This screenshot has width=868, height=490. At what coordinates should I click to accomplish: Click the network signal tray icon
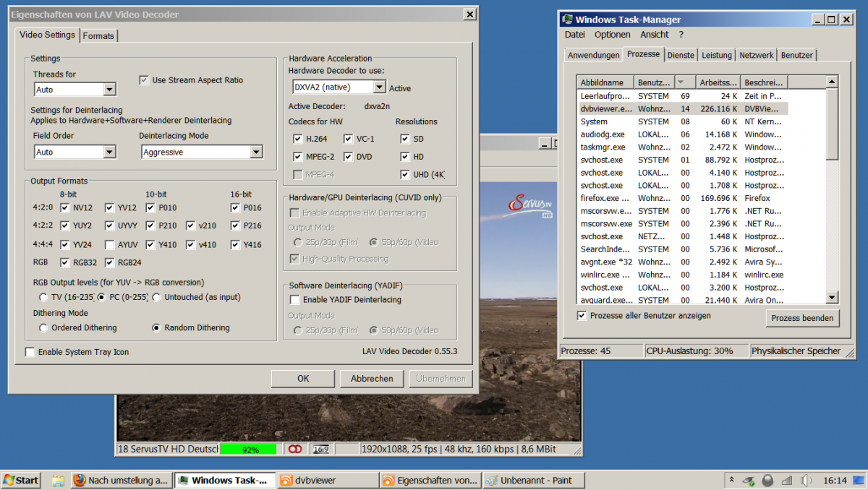tap(787, 480)
